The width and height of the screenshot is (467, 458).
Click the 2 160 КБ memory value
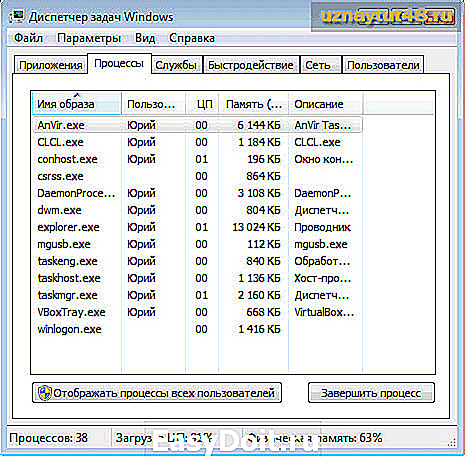point(259,295)
